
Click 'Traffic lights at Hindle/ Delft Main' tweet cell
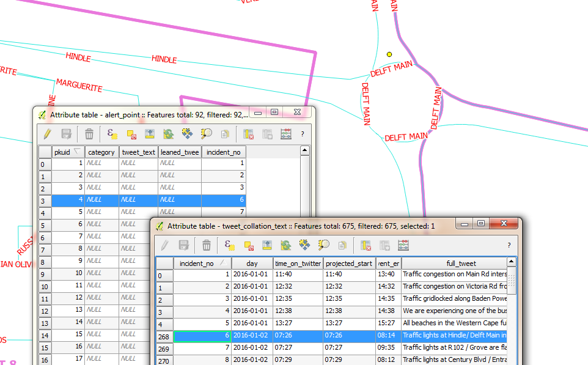click(455, 335)
